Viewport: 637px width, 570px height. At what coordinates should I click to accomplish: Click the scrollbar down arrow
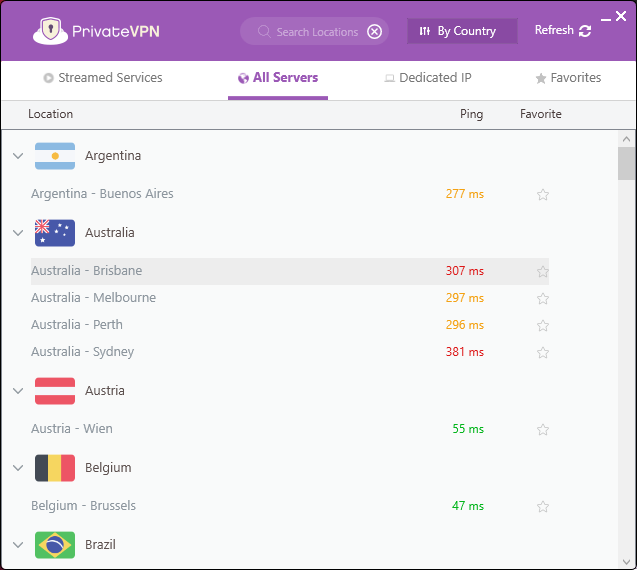(626, 562)
